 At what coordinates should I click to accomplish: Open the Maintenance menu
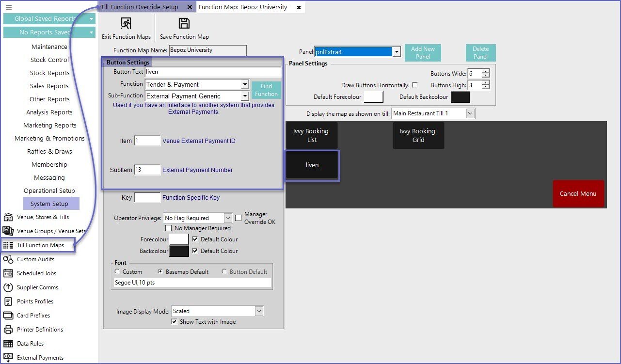(49, 47)
